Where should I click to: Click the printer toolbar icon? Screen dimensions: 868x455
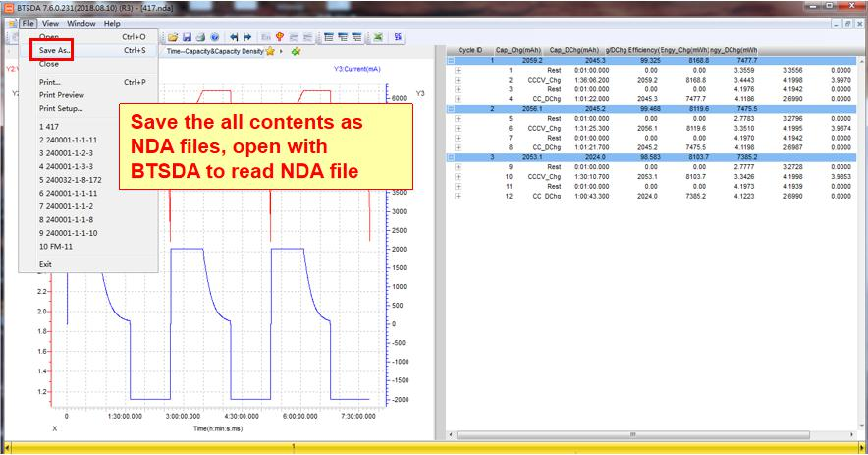[200, 37]
